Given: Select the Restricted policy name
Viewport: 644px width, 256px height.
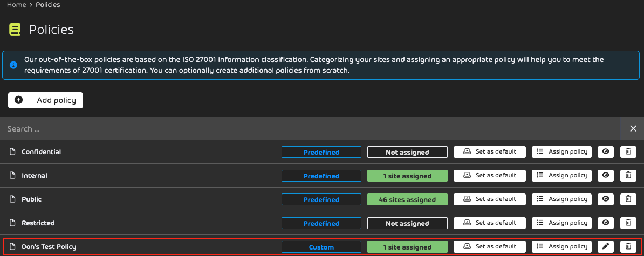Looking at the screenshot, I should 38,223.
